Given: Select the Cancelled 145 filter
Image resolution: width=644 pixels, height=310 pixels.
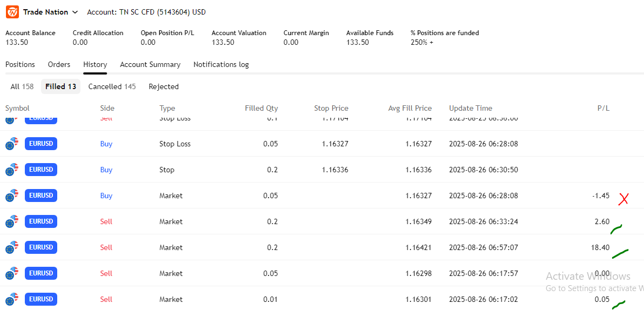Looking at the screenshot, I should (112, 86).
